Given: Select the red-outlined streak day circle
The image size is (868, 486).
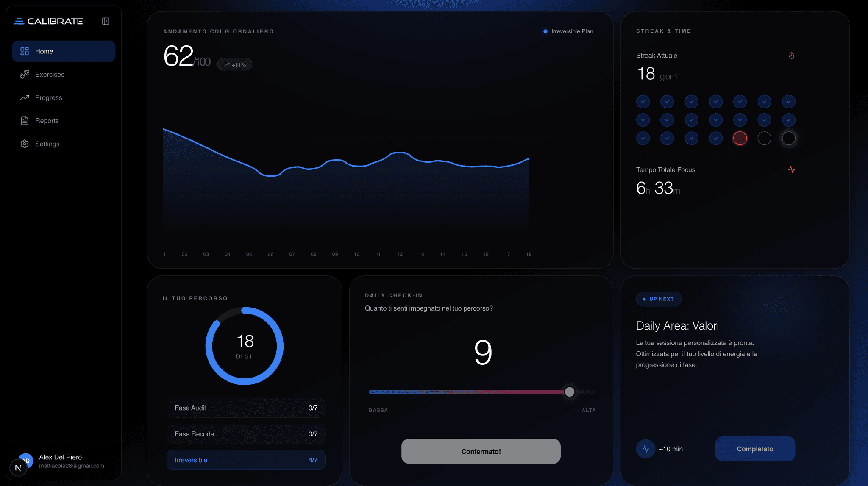Looking at the screenshot, I should (x=740, y=138).
